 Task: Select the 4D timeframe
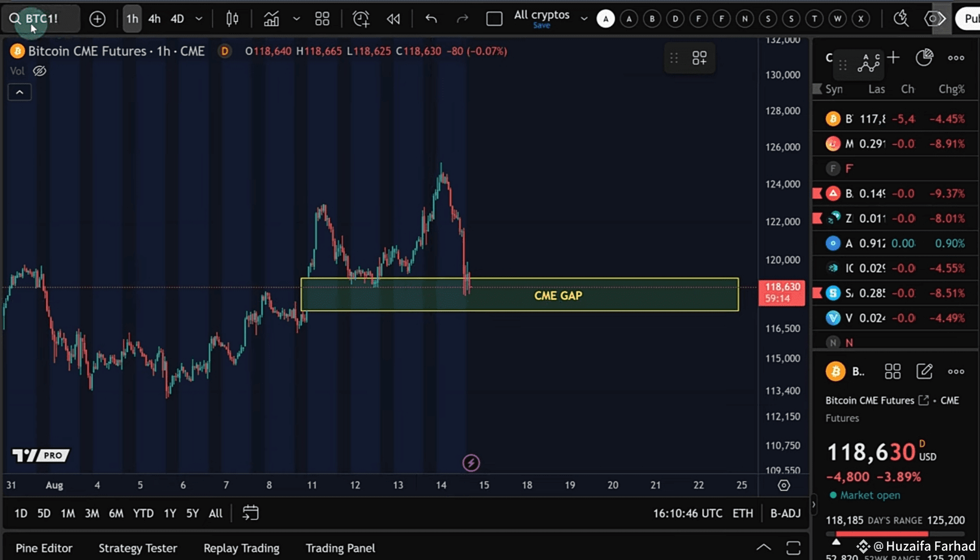click(177, 19)
